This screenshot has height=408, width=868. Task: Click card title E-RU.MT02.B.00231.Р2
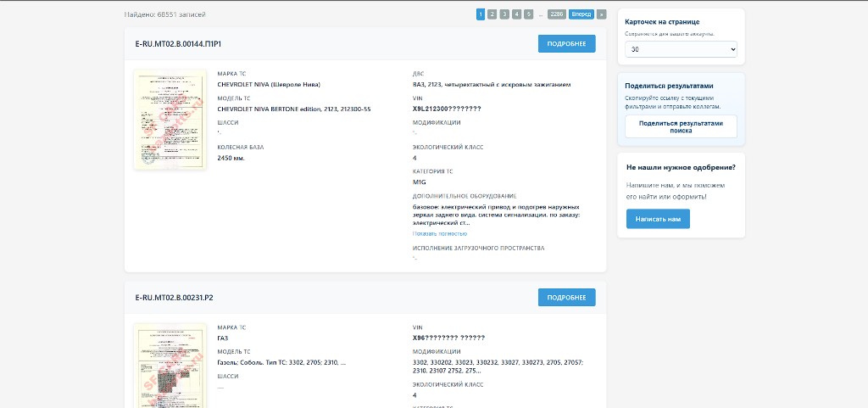[175, 297]
